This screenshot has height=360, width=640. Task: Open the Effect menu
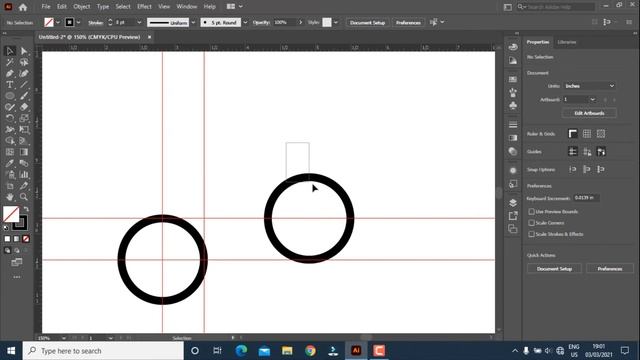[x=144, y=7]
